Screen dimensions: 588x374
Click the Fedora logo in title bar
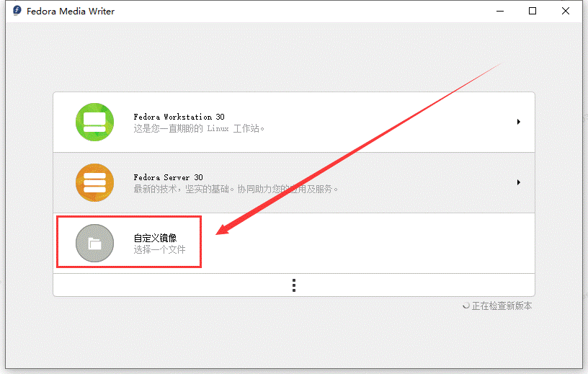coord(17,12)
